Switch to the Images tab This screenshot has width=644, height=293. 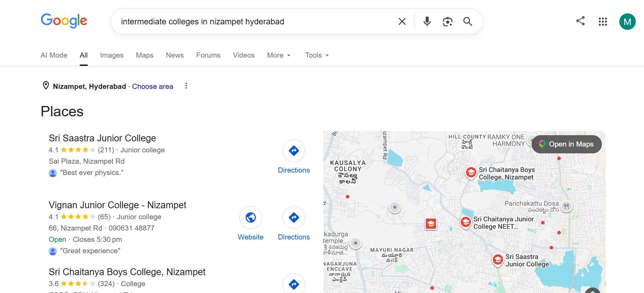(x=112, y=55)
